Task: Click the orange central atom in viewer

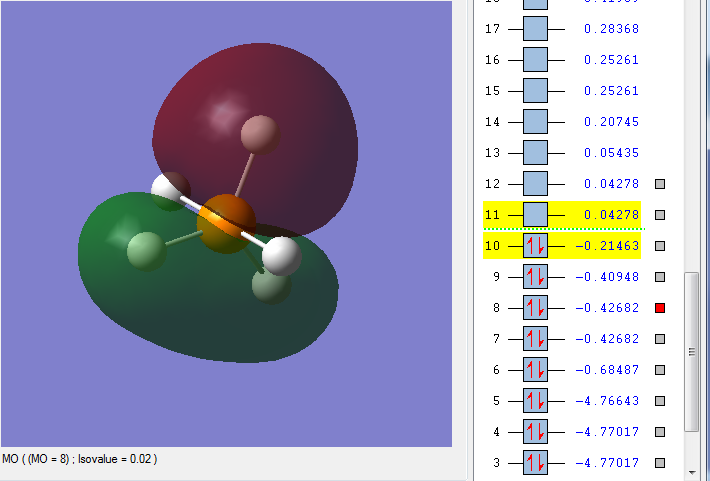Action: (x=226, y=224)
